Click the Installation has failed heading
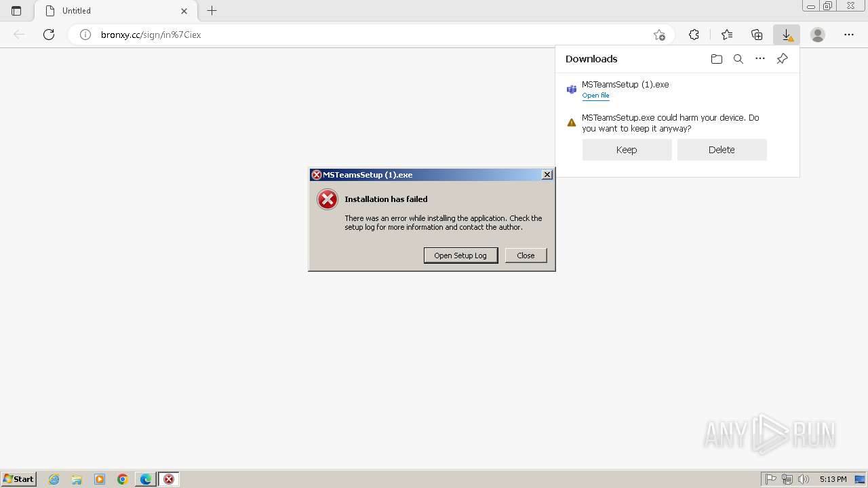This screenshot has height=488, width=868. point(386,199)
